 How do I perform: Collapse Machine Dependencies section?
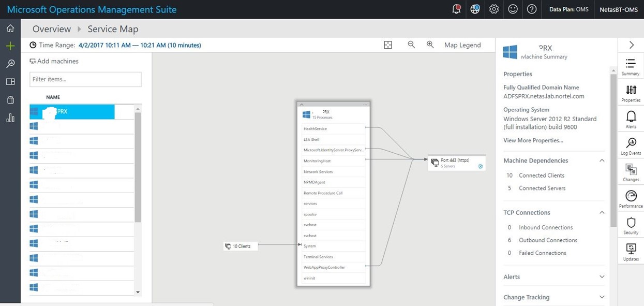(x=602, y=161)
